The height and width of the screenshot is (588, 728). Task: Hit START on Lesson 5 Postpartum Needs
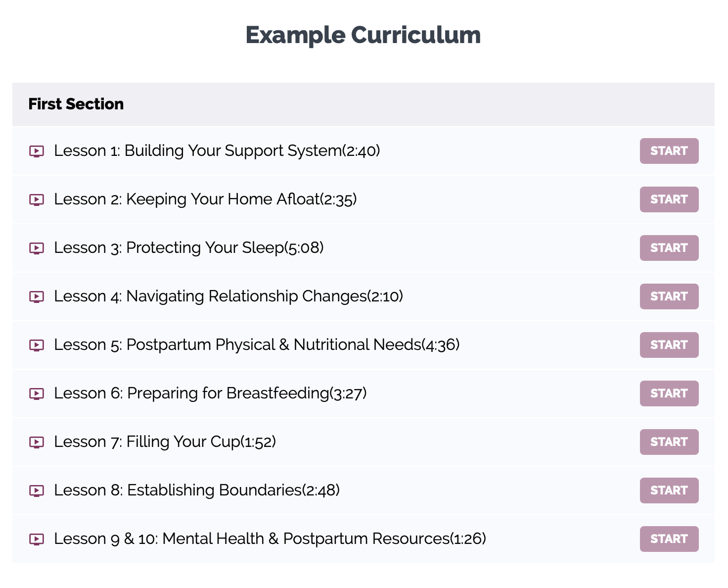pos(669,345)
